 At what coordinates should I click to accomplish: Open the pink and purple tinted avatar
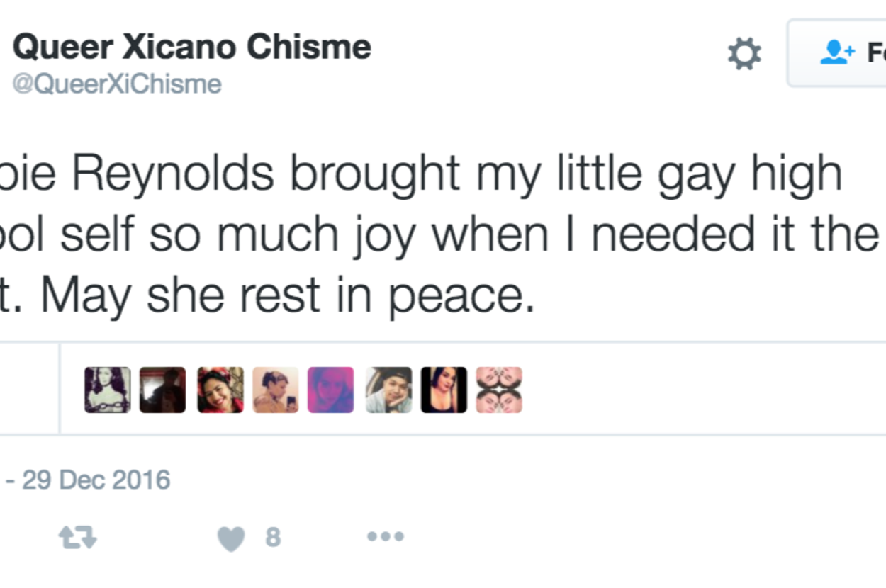coord(330,390)
